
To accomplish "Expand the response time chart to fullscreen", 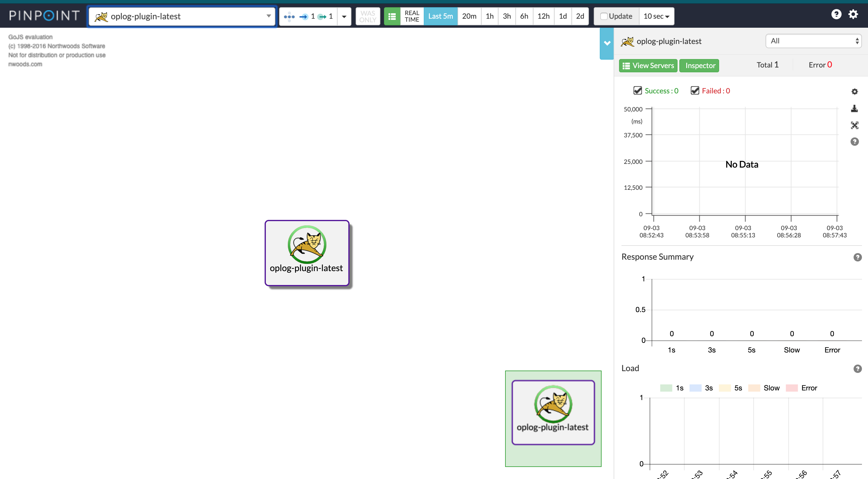I will click(x=855, y=125).
